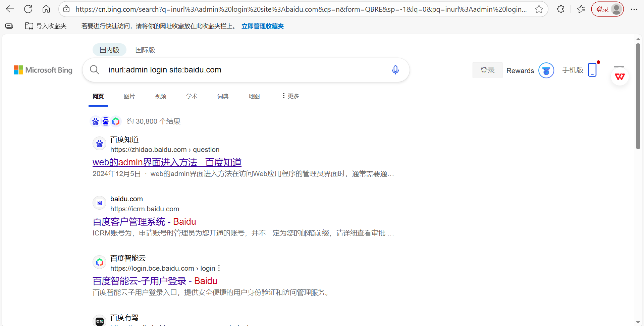Select the 词典 dictionary tab
Viewport: 644px width, 326px height.
(223, 97)
